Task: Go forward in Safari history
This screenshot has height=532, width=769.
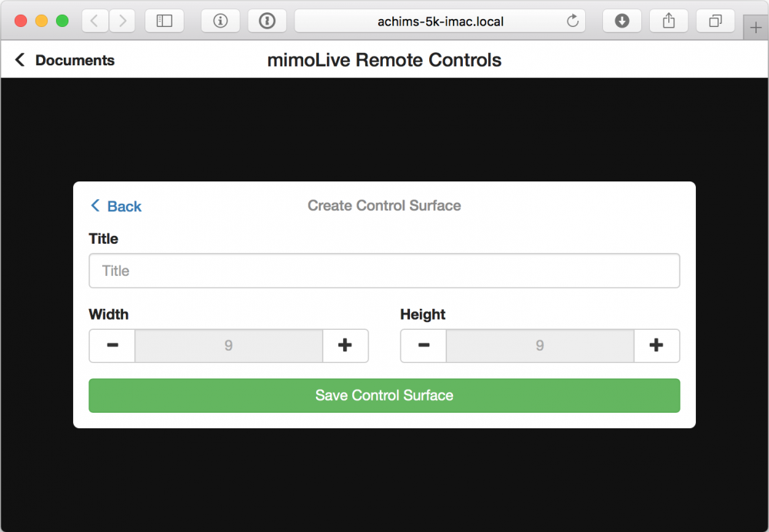Action: coord(122,21)
